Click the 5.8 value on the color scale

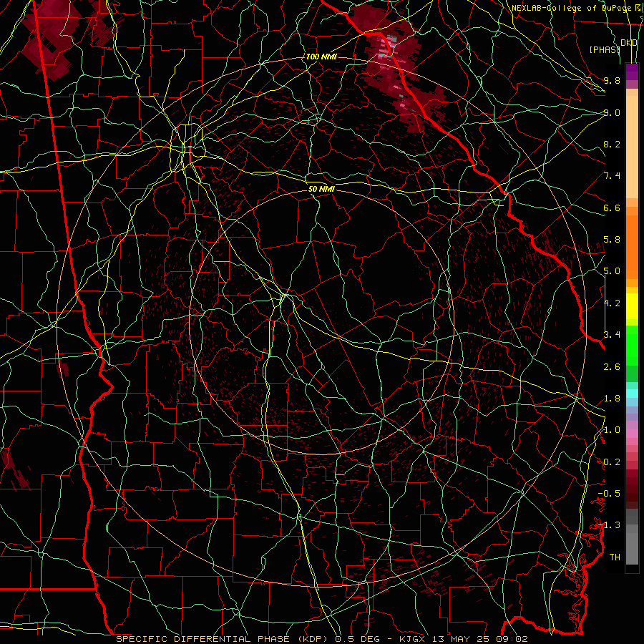click(612, 240)
